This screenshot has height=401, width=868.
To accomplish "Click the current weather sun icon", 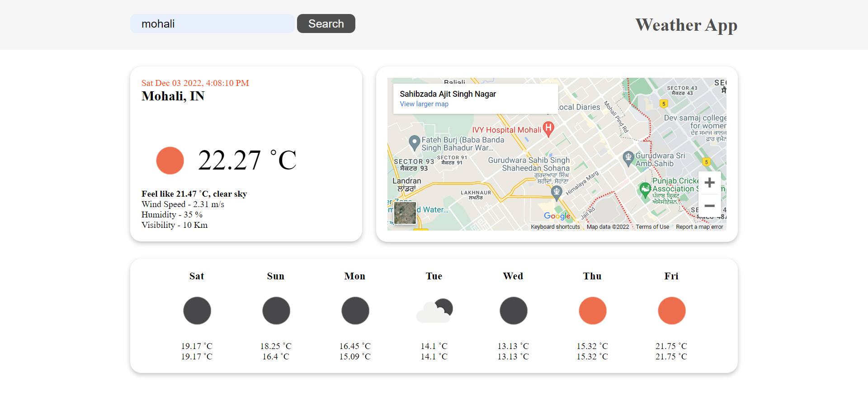I will (170, 160).
